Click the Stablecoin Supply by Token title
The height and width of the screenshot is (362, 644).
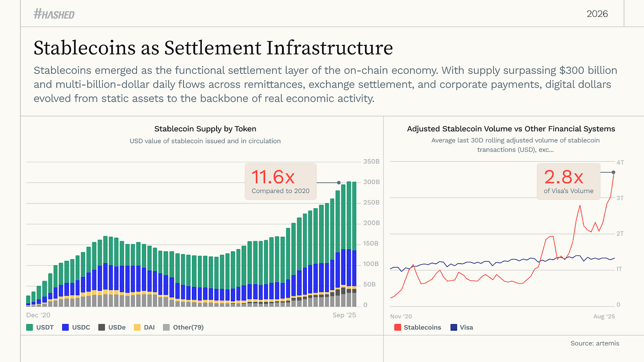tap(205, 129)
